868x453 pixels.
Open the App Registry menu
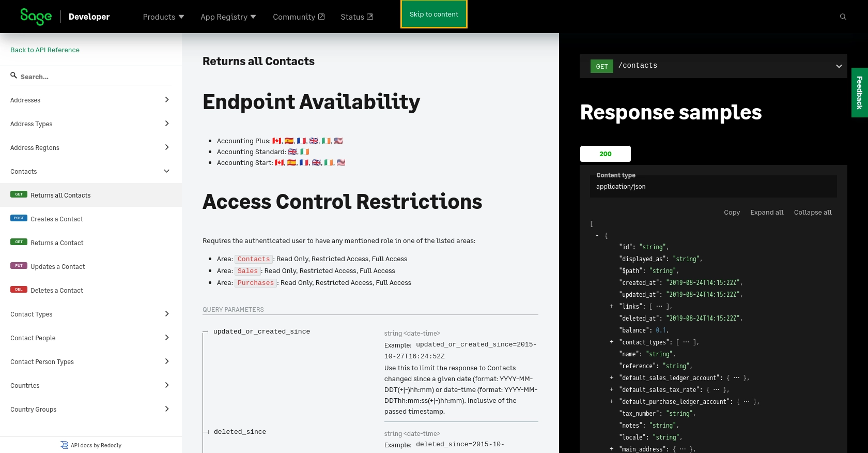pos(228,17)
